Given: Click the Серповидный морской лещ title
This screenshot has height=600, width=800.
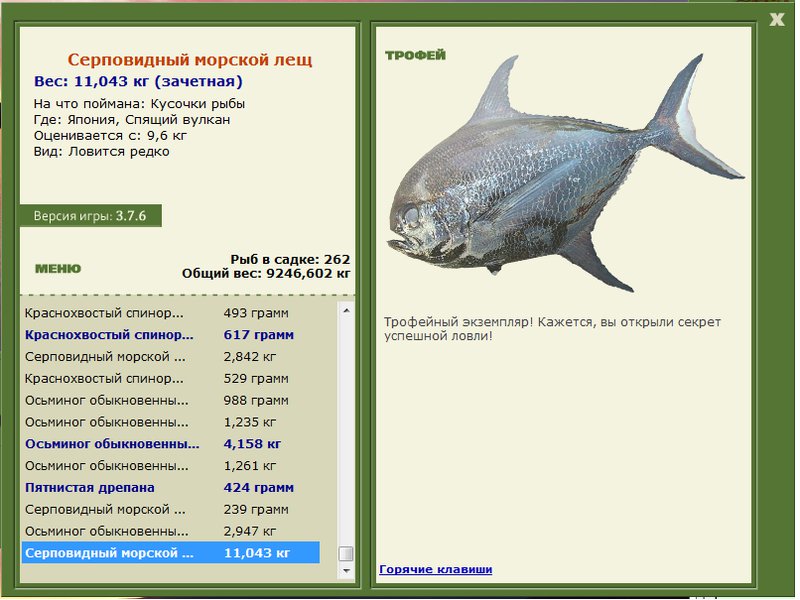Looking at the screenshot, I should click(190, 60).
